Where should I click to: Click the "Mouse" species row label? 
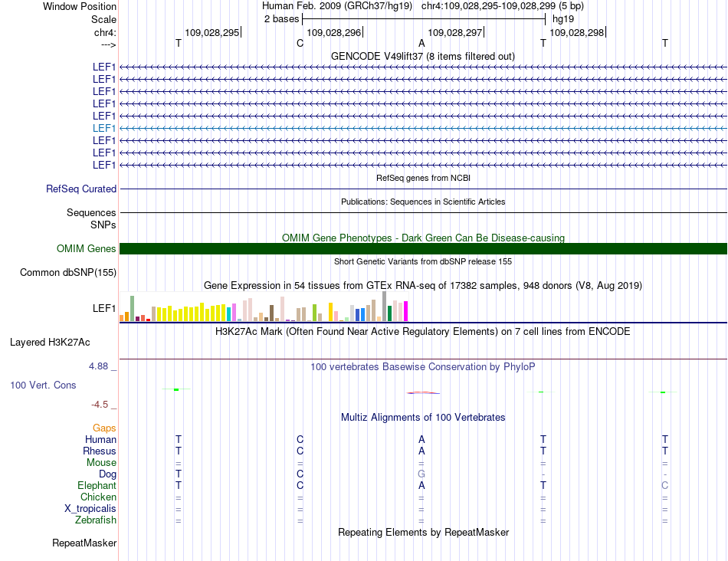[101, 463]
